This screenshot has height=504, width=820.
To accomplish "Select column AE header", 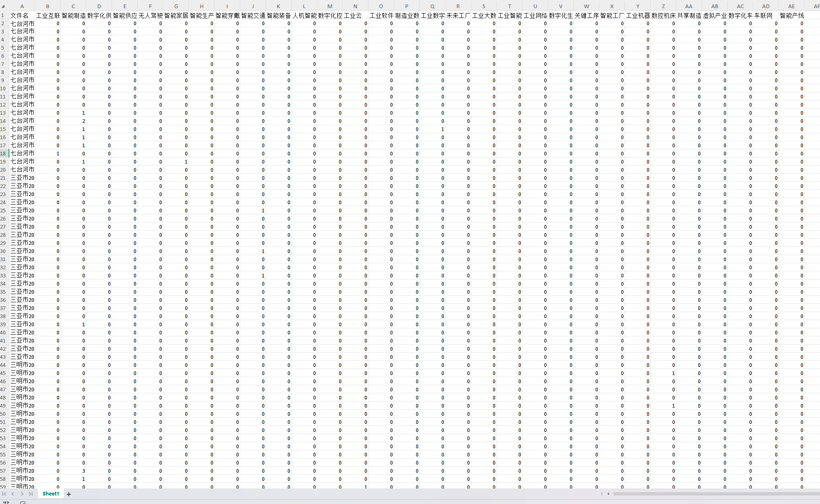I will [791, 6].
